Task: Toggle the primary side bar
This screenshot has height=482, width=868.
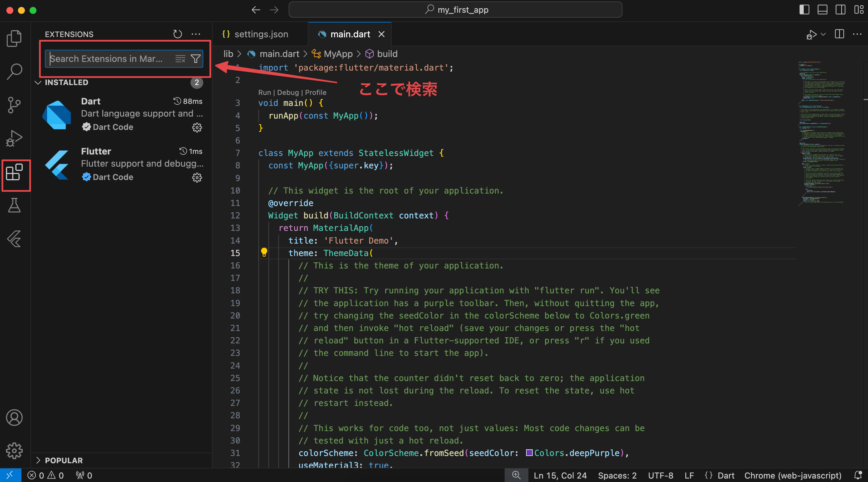Action: tap(804, 10)
